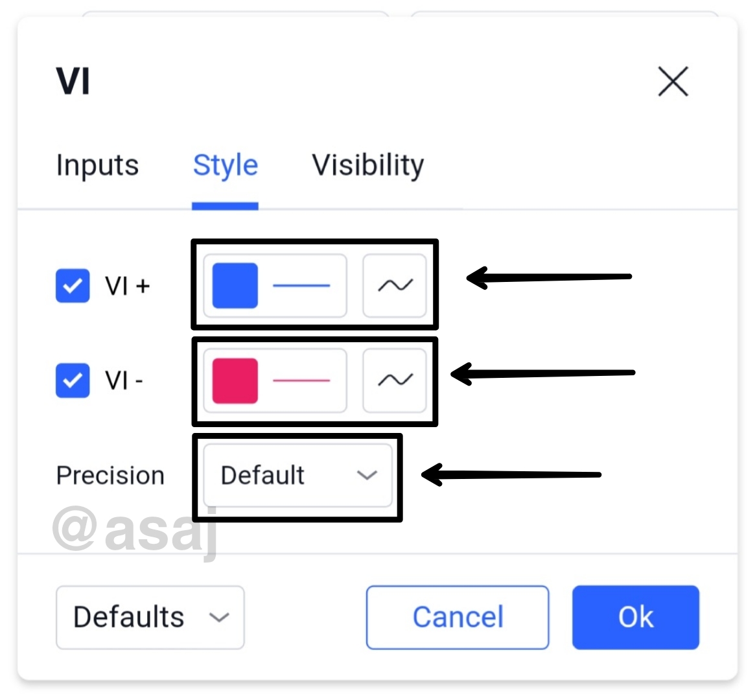Open the VI - plot type selector
Viewport: 755px width, 700px height.
pos(395,380)
